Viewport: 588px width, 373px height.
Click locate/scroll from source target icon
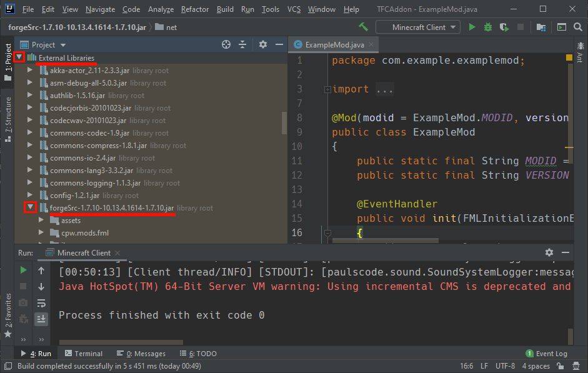pyautogui.click(x=226, y=44)
